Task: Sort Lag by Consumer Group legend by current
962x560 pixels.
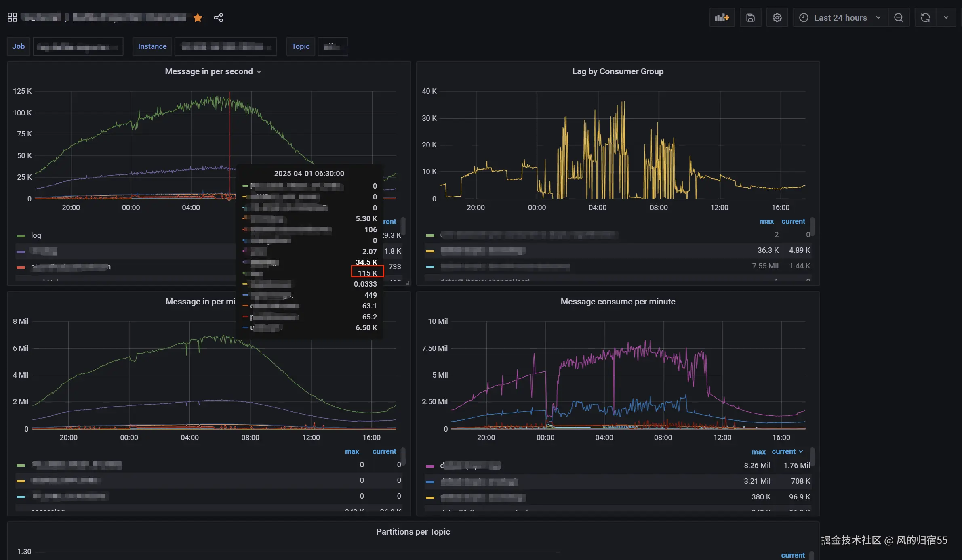Action: pyautogui.click(x=793, y=221)
